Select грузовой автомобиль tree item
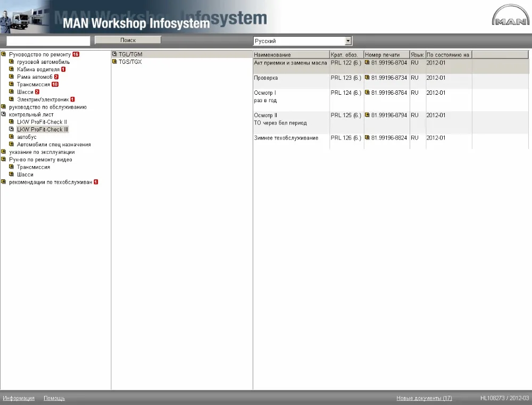This screenshot has height=405, width=532. pyautogui.click(x=44, y=62)
